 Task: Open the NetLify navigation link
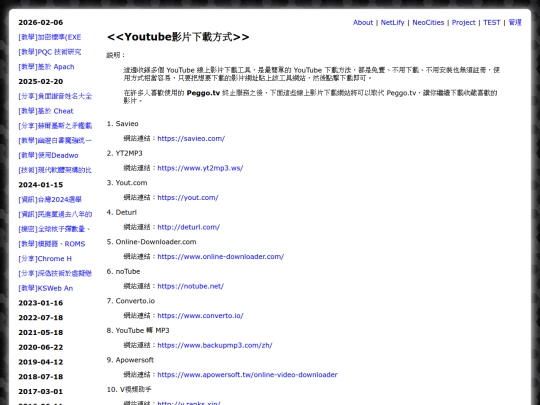(392, 22)
